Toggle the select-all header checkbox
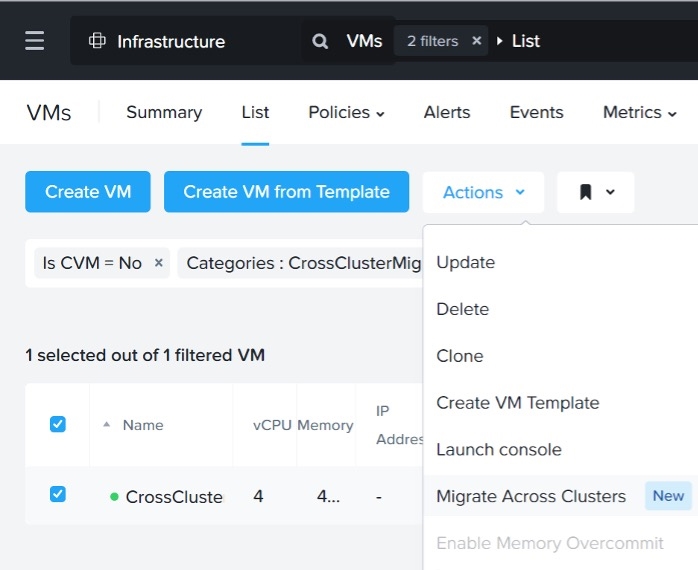698x570 pixels. (58, 424)
